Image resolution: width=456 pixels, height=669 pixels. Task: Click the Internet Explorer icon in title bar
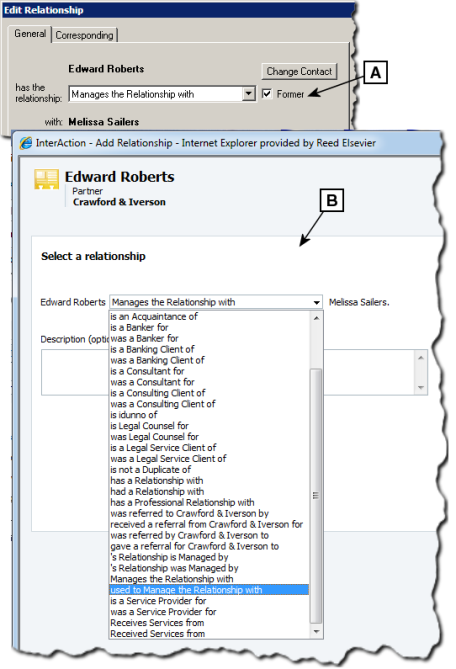[26, 143]
